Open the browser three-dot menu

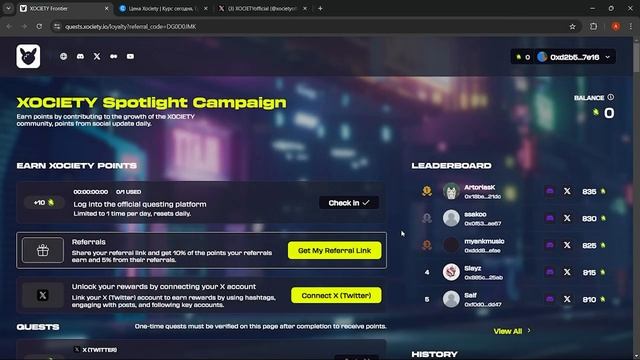[x=631, y=27]
